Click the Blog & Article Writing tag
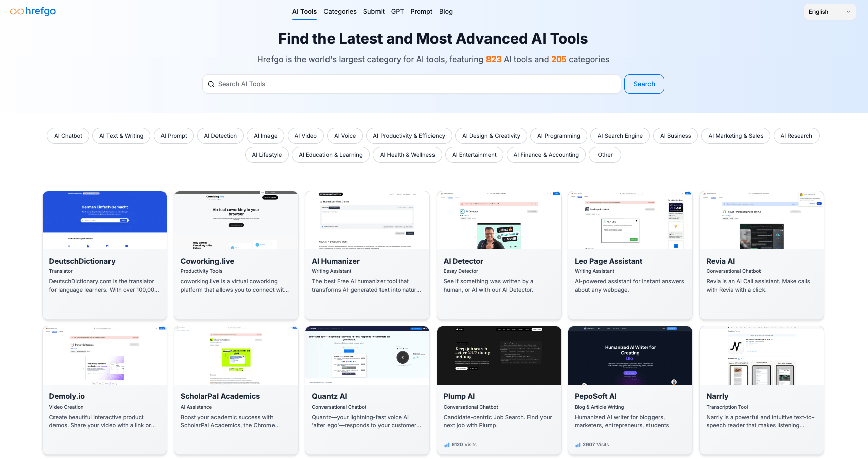Screen dimensions: 868x459 tap(600, 407)
